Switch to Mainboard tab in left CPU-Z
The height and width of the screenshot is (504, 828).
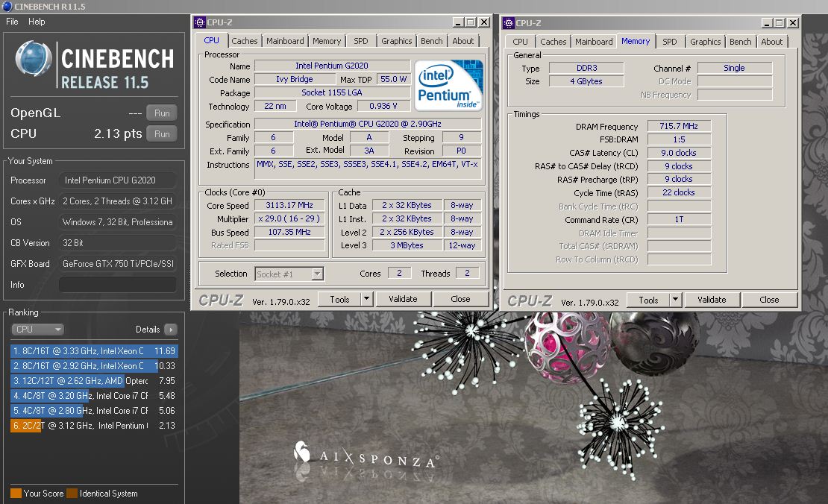(x=285, y=41)
